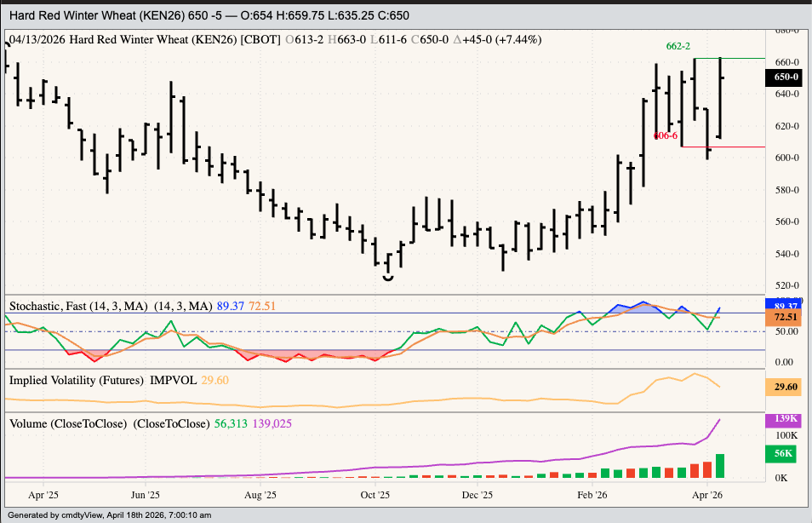This screenshot has height=523, width=812.
Task: Click the 29.60 implied volatility axis badge
Action: click(785, 388)
